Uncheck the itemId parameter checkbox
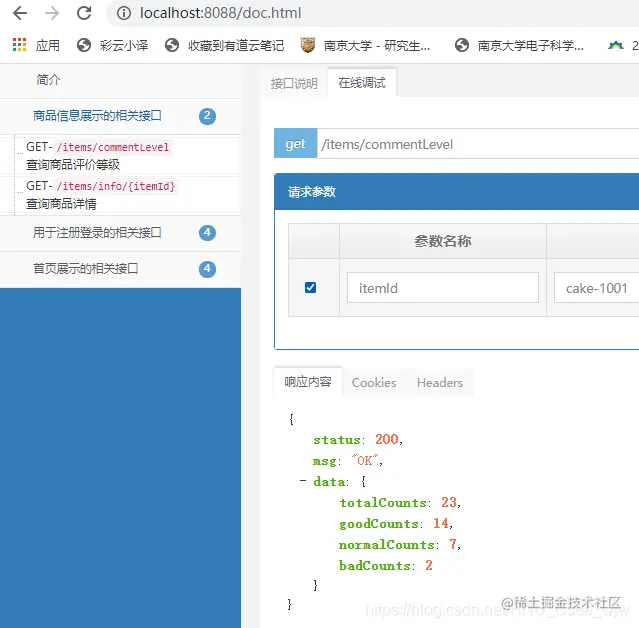Image resolution: width=639 pixels, height=628 pixels. click(x=311, y=287)
